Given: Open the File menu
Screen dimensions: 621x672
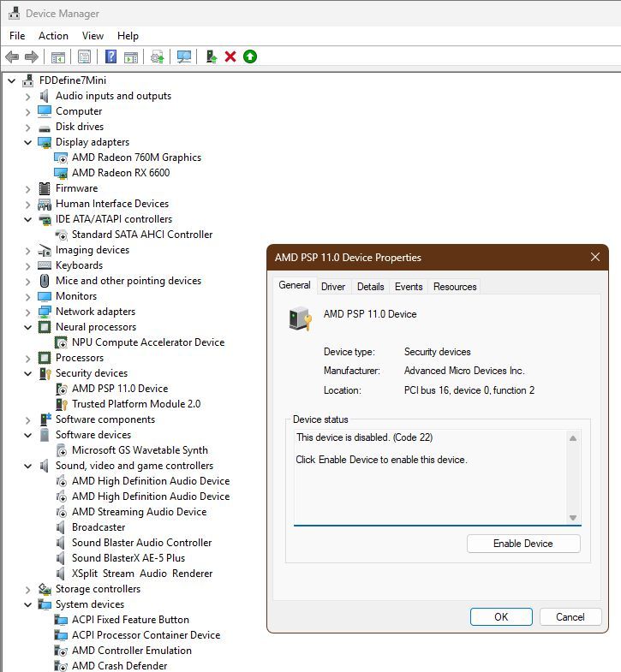Looking at the screenshot, I should click(x=17, y=36).
